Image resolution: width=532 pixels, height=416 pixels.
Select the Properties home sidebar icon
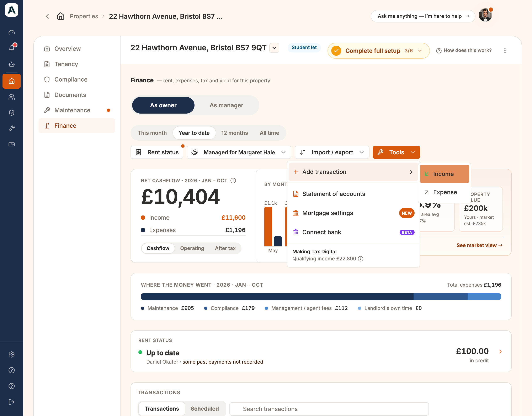click(11, 81)
